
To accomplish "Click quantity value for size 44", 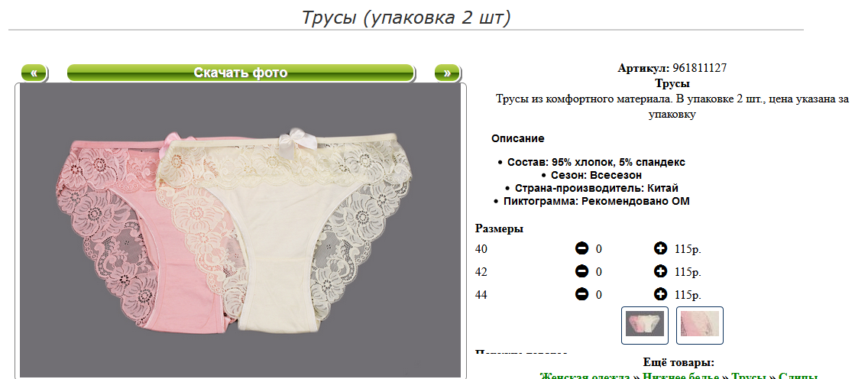I will click(598, 295).
